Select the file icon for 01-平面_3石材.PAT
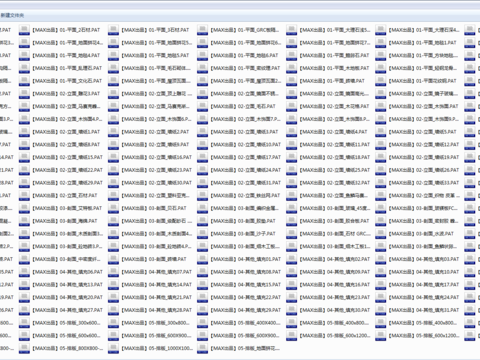480x360 pixels. click(x=113, y=30)
